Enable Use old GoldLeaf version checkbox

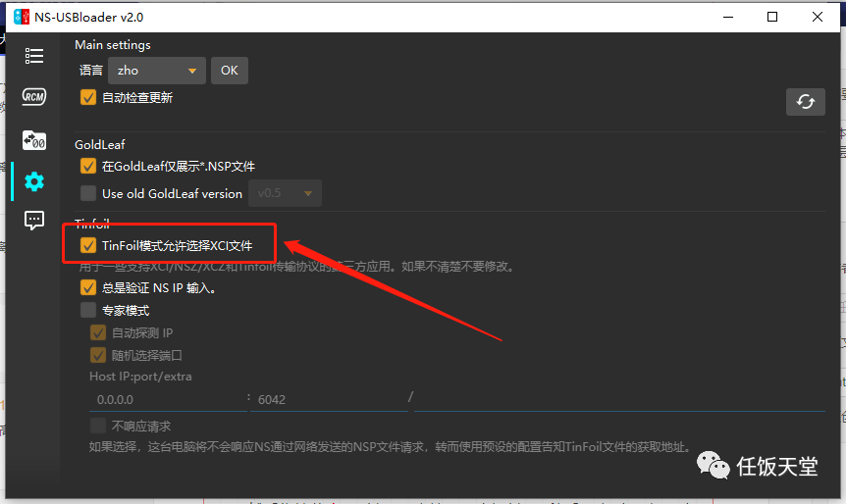(x=88, y=193)
